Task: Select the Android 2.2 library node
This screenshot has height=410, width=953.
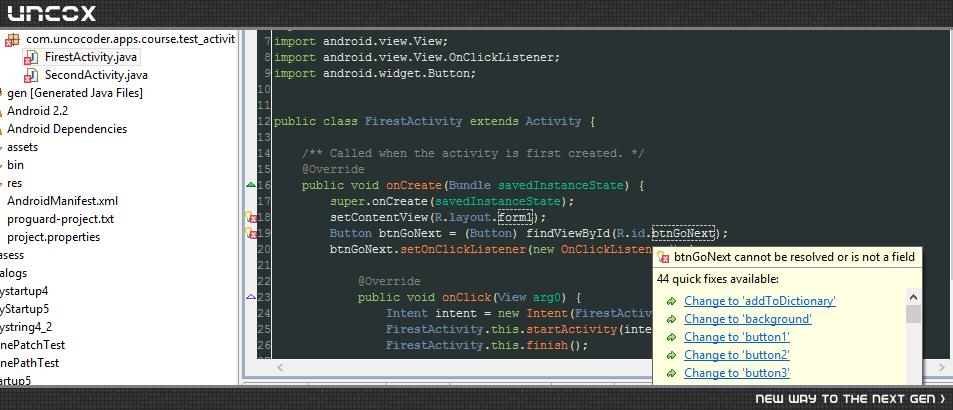Action: (37, 111)
